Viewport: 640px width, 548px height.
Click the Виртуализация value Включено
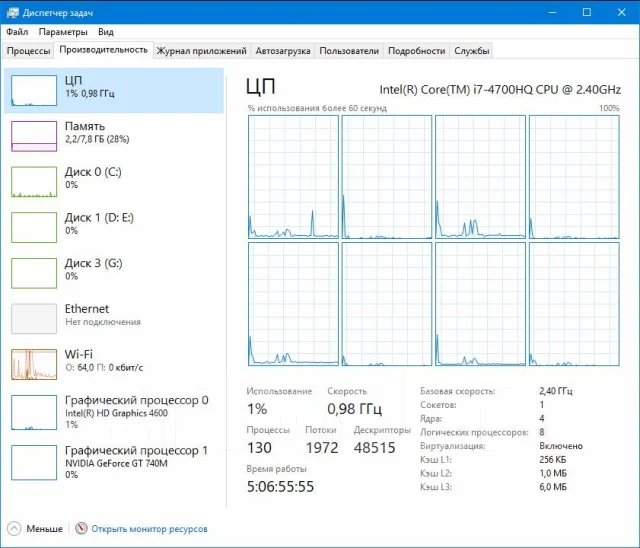[x=561, y=446]
